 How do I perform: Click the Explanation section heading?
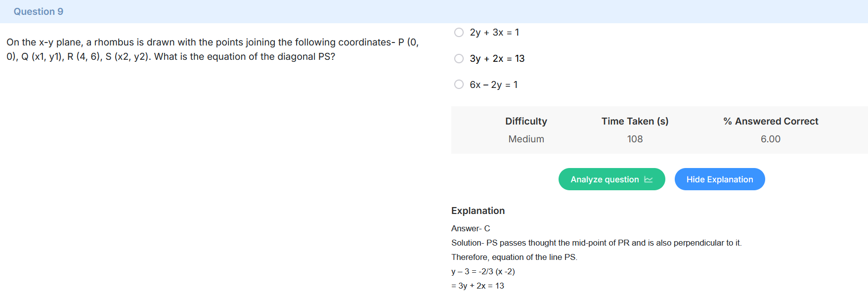(478, 211)
